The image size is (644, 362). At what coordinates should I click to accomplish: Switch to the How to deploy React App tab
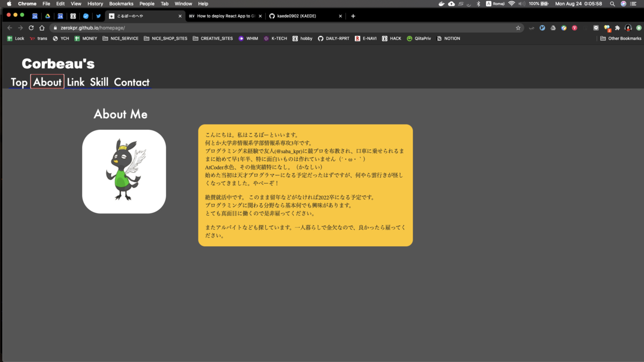pos(223,16)
